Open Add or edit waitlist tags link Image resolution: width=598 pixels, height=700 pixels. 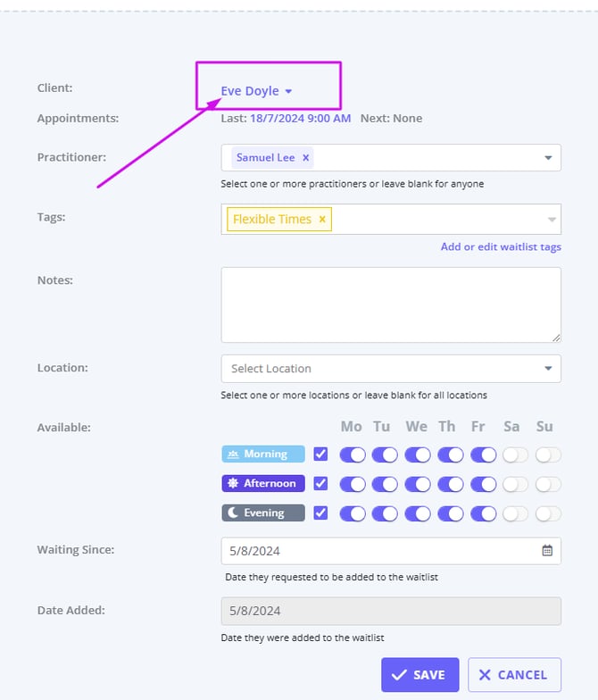pos(501,247)
